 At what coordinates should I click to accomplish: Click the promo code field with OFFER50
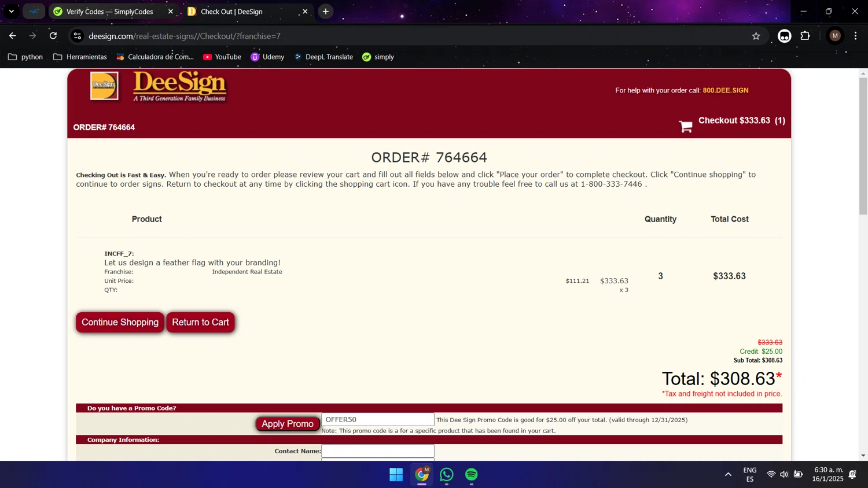tap(378, 420)
